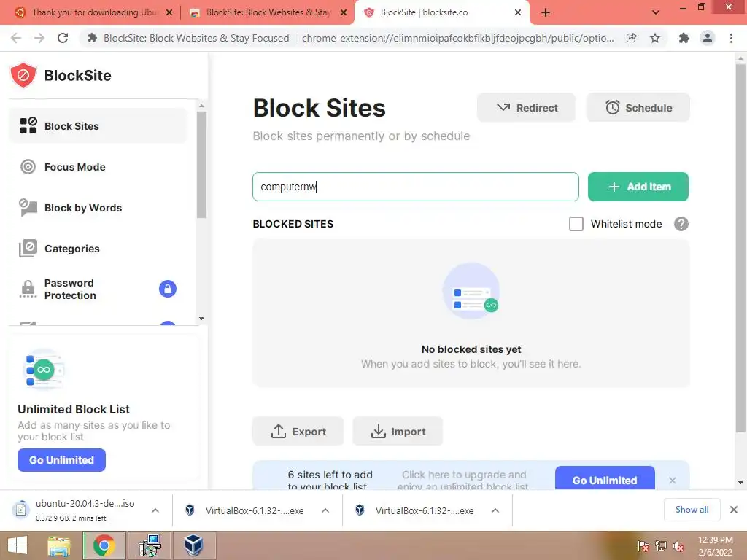This screenshot has width=747, height=560.
Task: Click Show all downloads
Action: tap(692, 510)
